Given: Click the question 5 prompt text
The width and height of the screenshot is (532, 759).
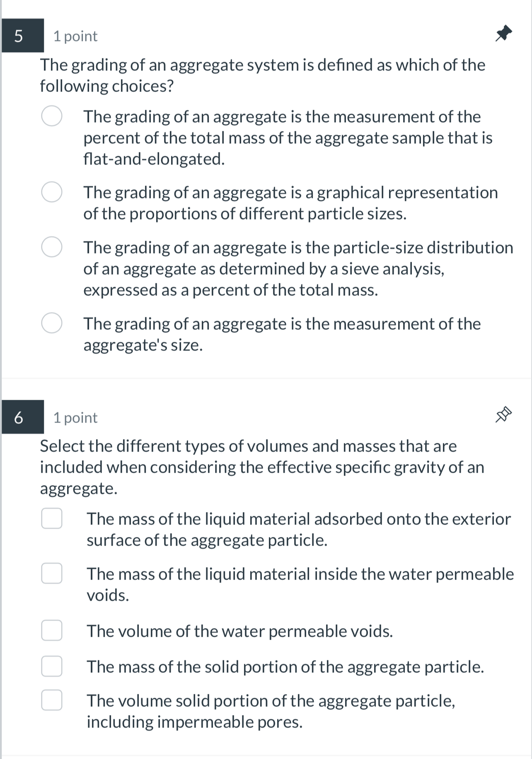Looking at the screenshot, I should (262, 75).
